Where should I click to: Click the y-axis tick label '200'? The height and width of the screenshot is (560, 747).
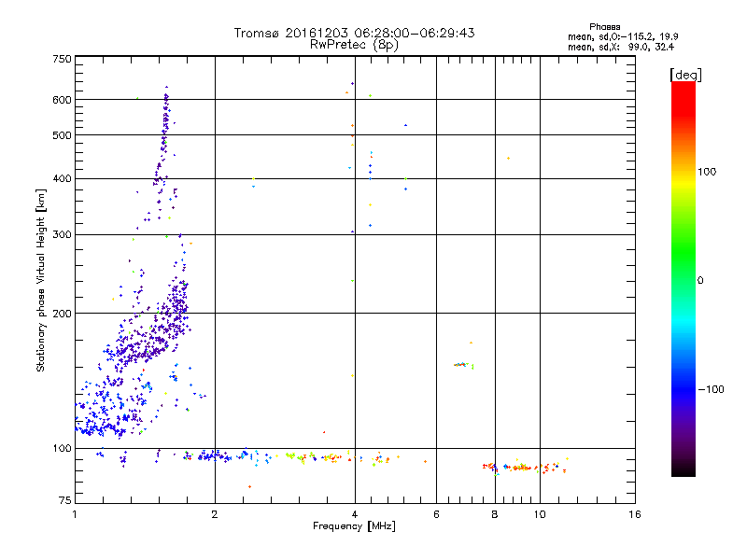tap(62, 314)
